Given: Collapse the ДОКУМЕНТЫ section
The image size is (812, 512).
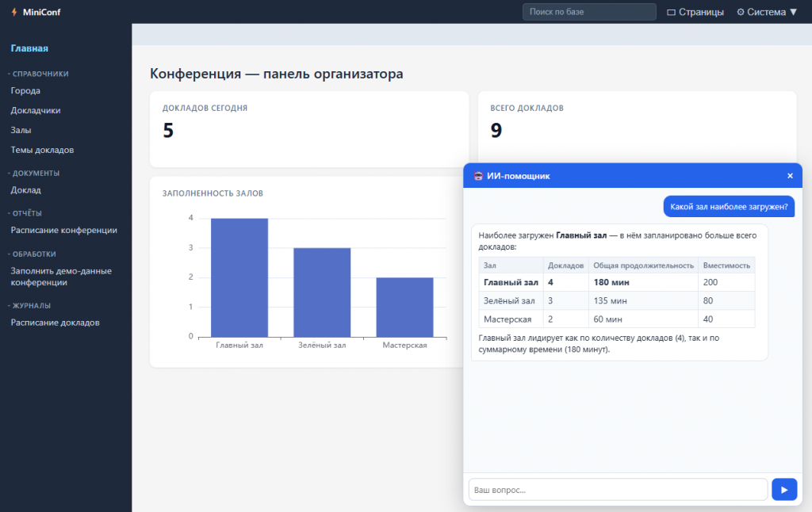Looking at the screenshot, I should coord(33,173).
